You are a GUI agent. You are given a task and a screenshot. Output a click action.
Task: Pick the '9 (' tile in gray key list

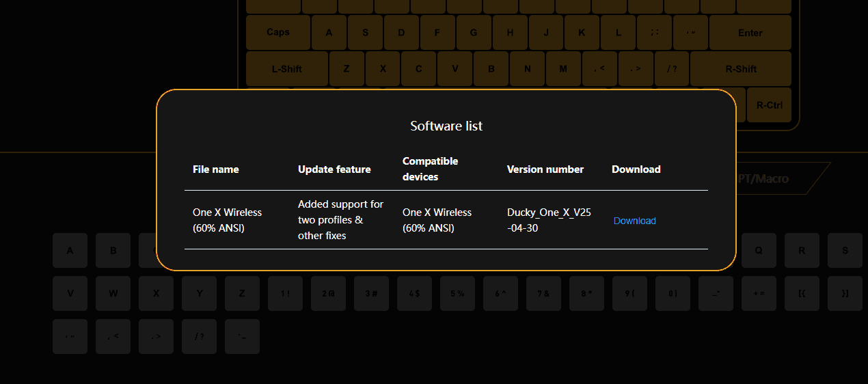[x=629, y=293]
